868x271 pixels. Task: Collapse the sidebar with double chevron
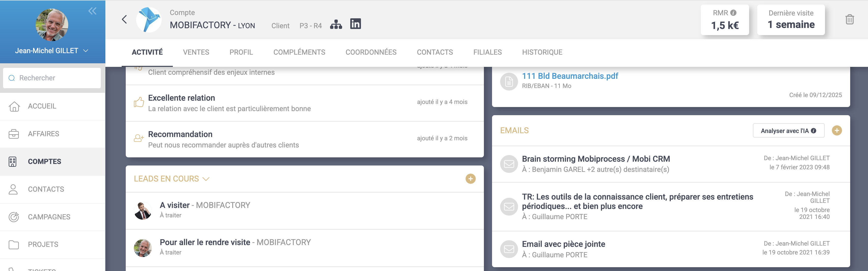click(92, 11)
